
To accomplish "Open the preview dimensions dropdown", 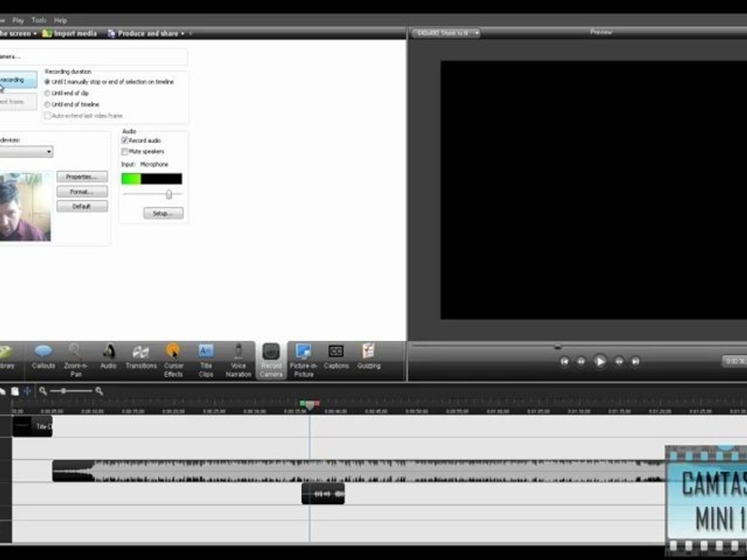I will click(x=446, y=33).
